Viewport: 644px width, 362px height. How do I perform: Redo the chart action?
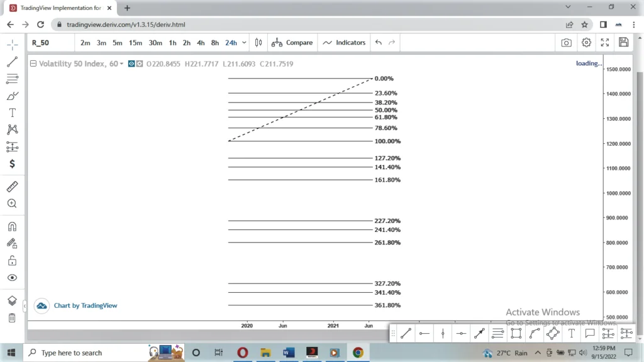click(392, 43)
